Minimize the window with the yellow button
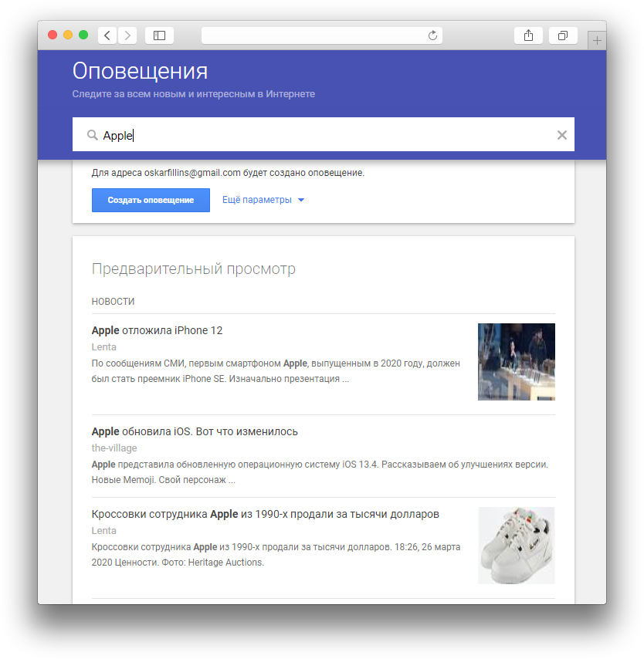The height and width of the screenshot is (659, 644). 68,35
